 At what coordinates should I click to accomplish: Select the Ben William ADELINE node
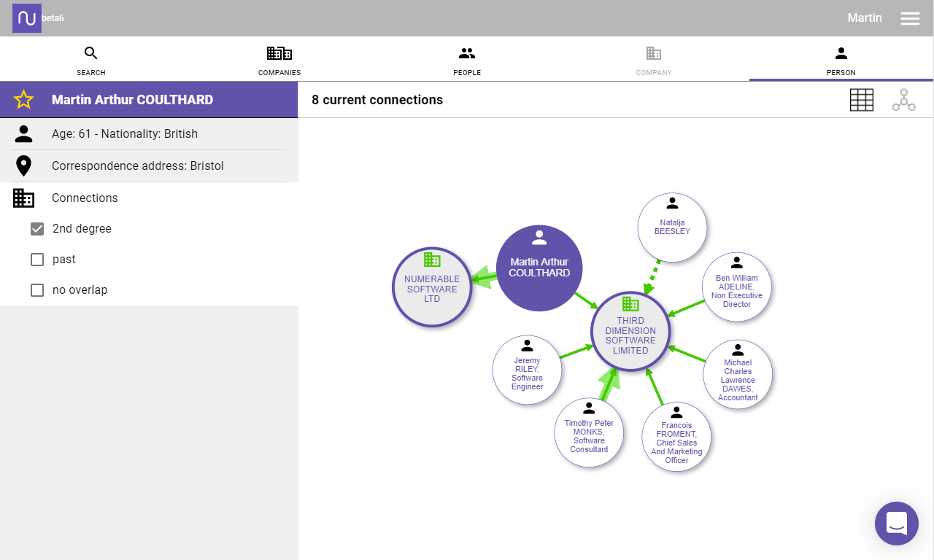click(x=737, y=287)
